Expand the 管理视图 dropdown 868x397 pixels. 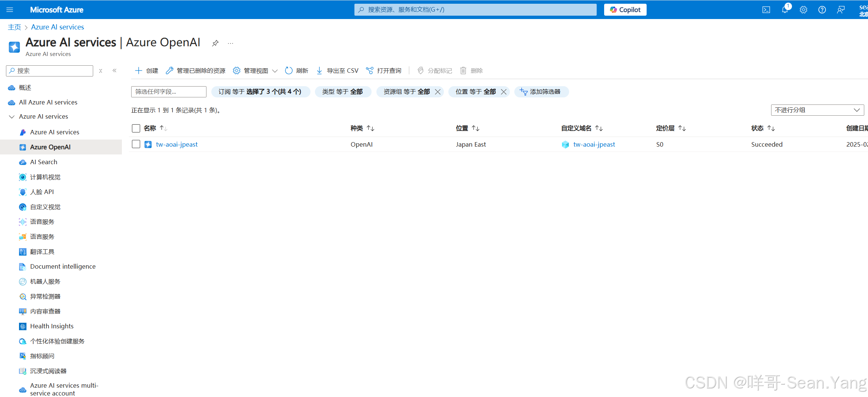coord(255,71)
